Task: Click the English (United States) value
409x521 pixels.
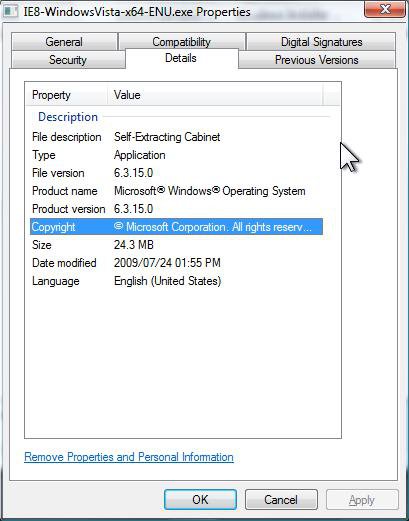Action: point(167,281)
